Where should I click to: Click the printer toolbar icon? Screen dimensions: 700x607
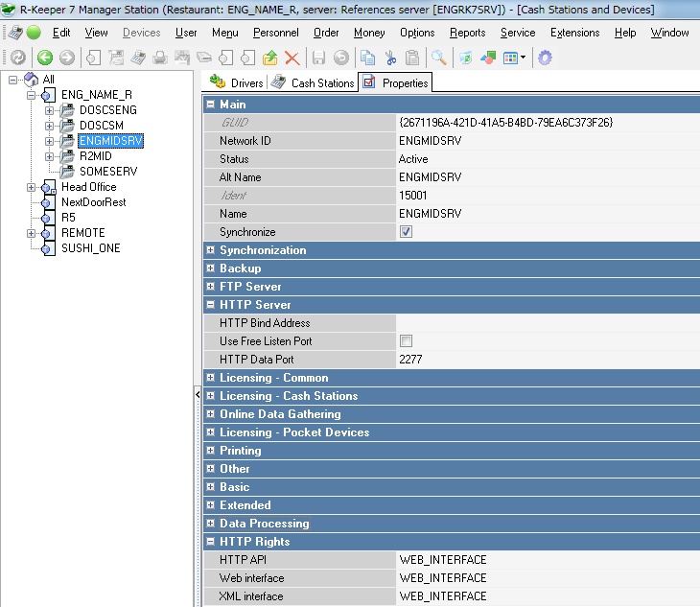pos(160,58)
